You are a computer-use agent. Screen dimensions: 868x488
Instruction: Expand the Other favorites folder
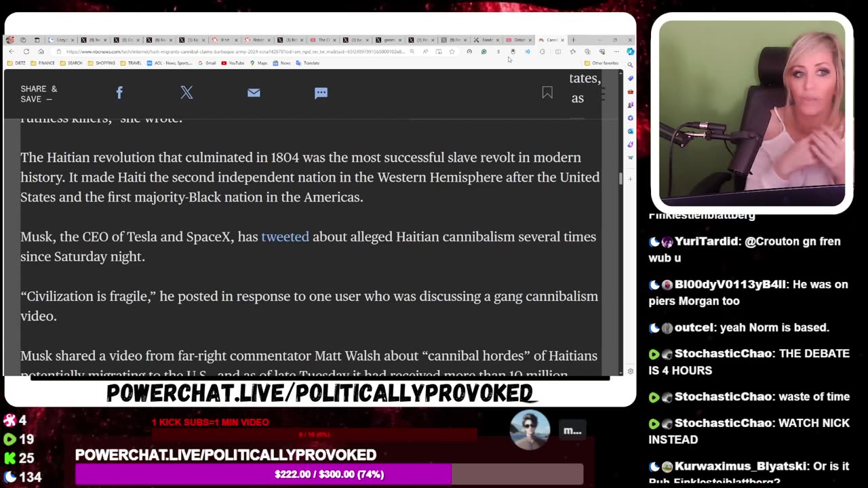click(601, 63)
